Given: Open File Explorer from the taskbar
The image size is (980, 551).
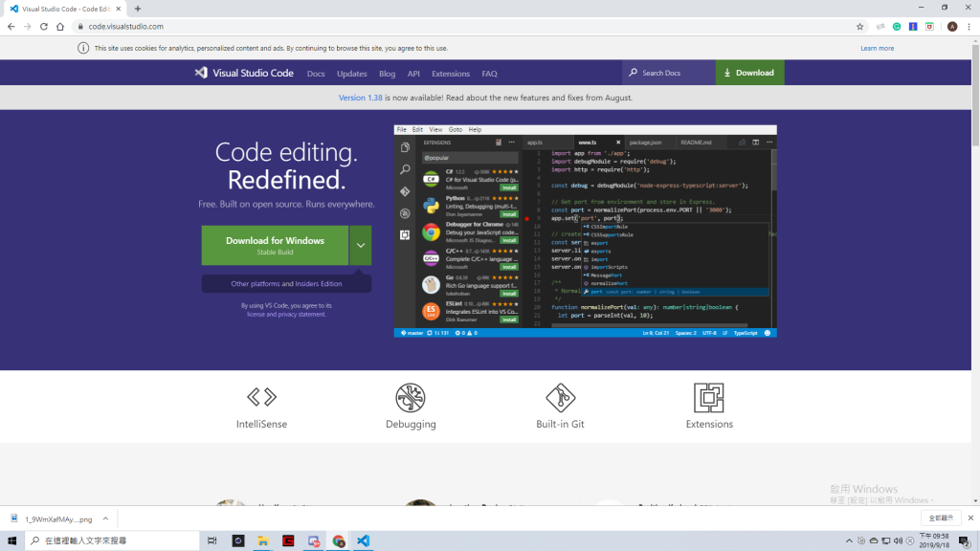Looking at the screenshot, I should click(x=263, y=540).
